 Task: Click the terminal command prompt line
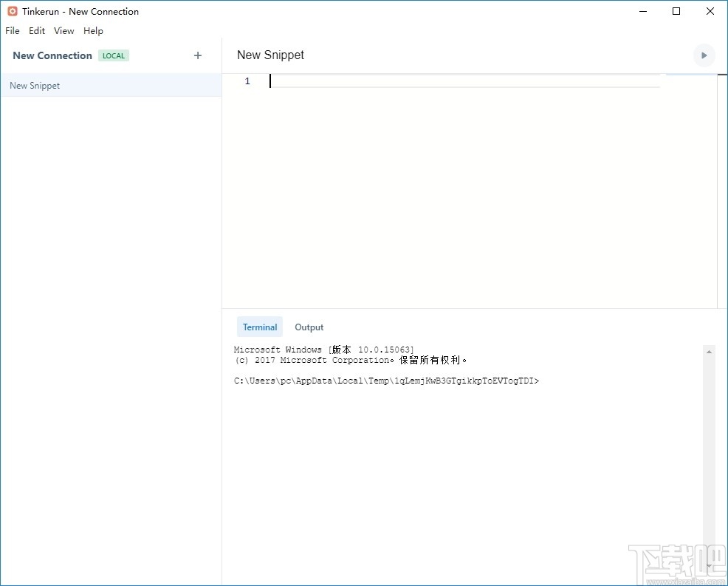pyautogui.click(x=386, y=381)
